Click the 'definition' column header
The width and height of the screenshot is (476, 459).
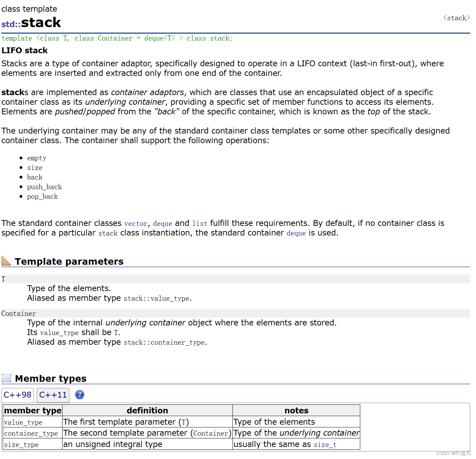(x=147, y=410)
